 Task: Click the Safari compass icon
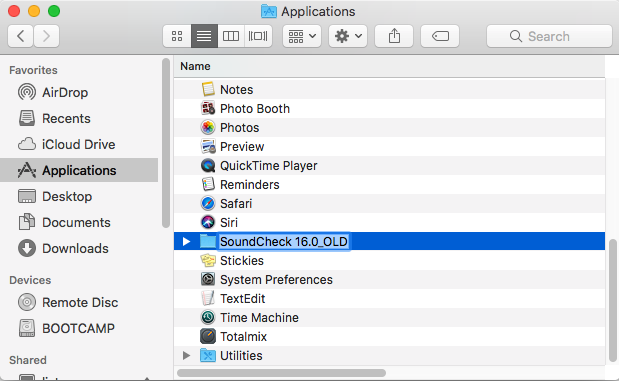pyautogui.click(x=208, y=203)
